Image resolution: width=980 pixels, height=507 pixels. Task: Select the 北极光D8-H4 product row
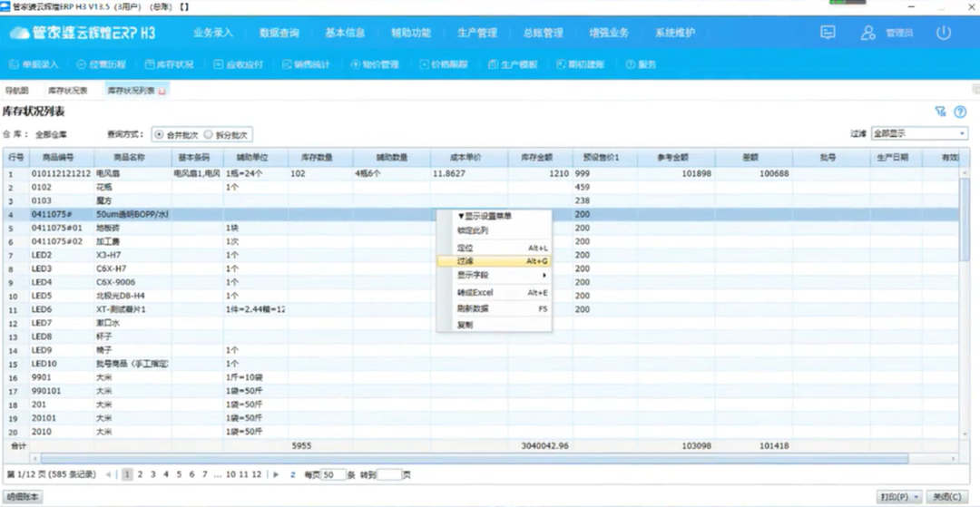(x=481, y=296)
